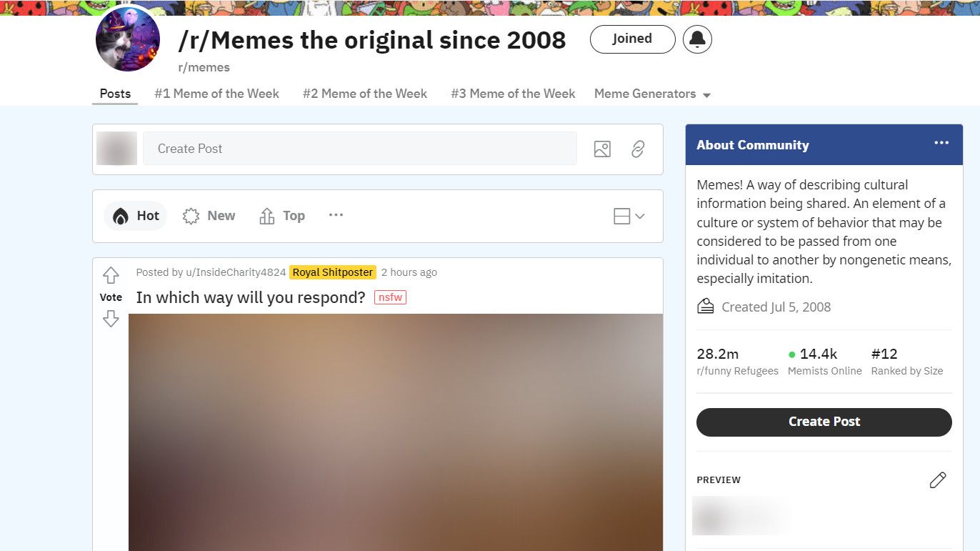Viewport: 980px width, 551px height.
Task: Select the Posts tab
Action: coord(114,94)
